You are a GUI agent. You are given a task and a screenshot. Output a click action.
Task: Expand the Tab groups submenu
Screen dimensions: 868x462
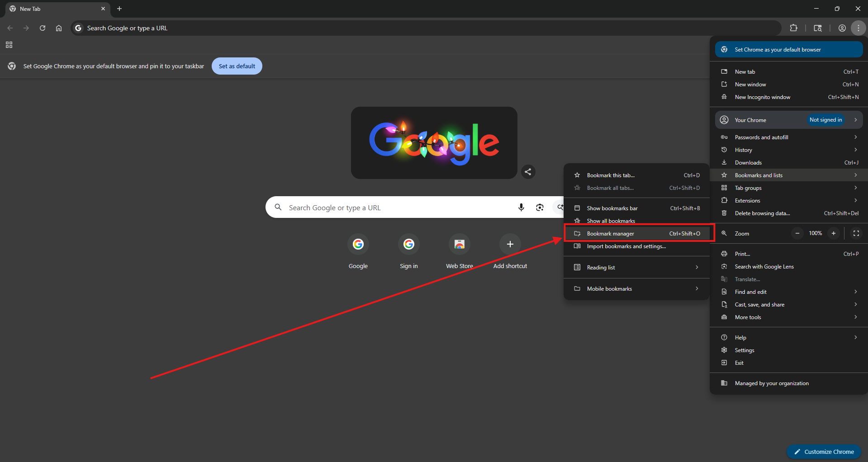[x=789, y=188]
